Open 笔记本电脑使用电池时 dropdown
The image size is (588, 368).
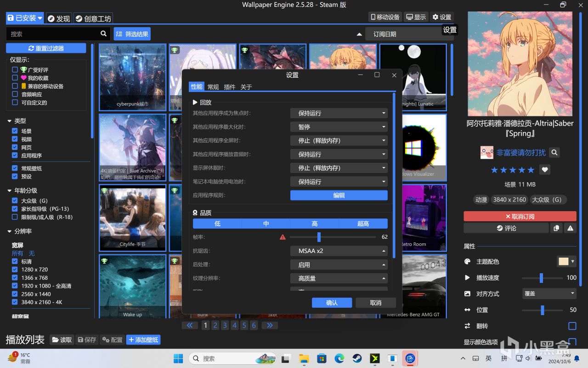(339, 182)
